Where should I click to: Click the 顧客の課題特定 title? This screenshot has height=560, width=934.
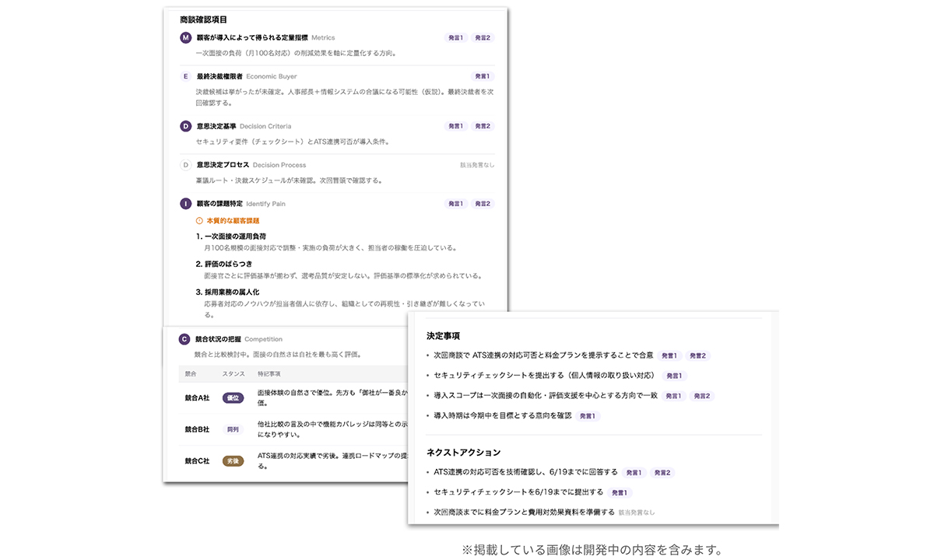click(219, 204)
